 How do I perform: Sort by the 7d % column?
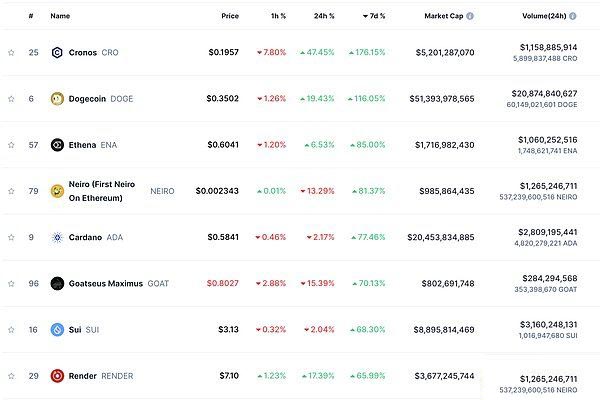(x=373, y=16)
